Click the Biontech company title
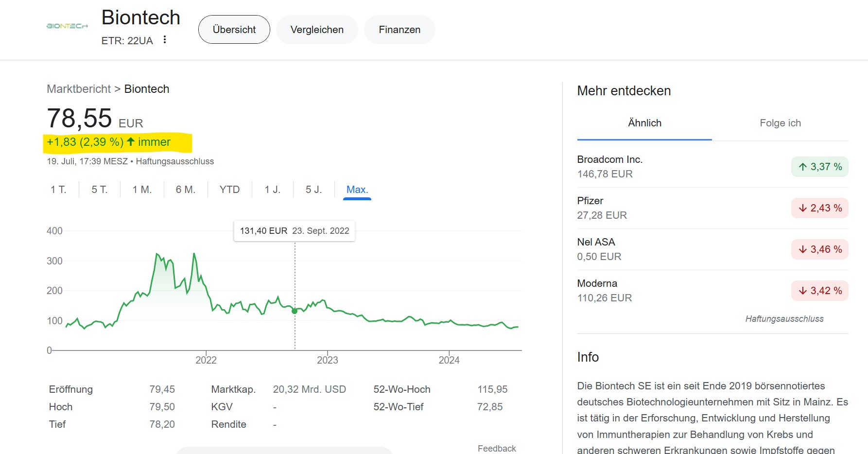Screen dimensions: 868x454 coord(141,17)
